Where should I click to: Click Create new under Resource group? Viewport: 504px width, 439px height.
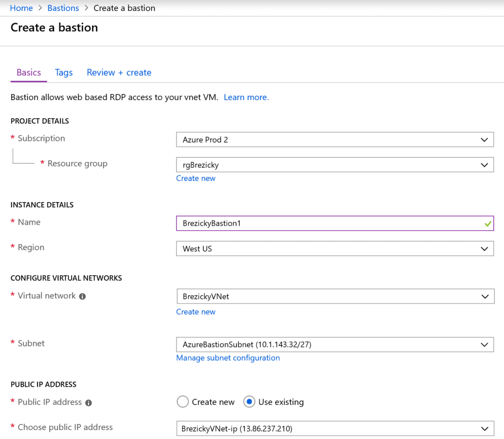coord(196,178)
